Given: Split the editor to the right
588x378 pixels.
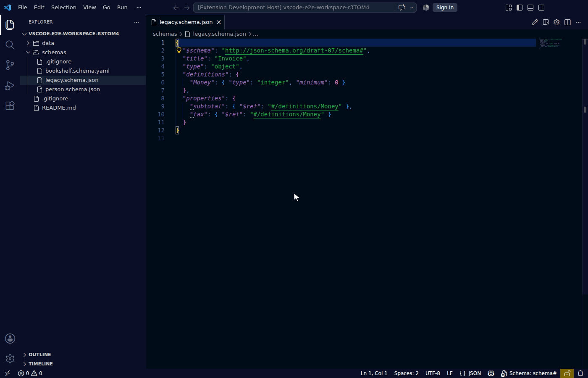Looking at the screenshot, I should [x=567, y=22].
